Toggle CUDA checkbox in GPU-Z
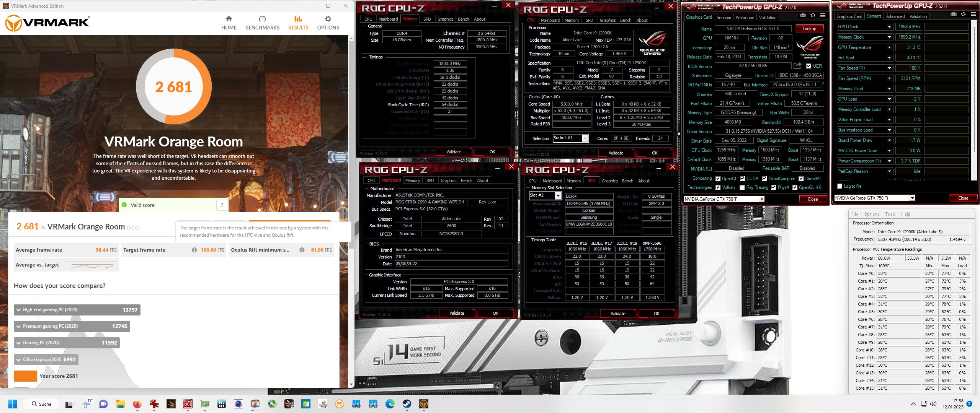 point(742,179)
